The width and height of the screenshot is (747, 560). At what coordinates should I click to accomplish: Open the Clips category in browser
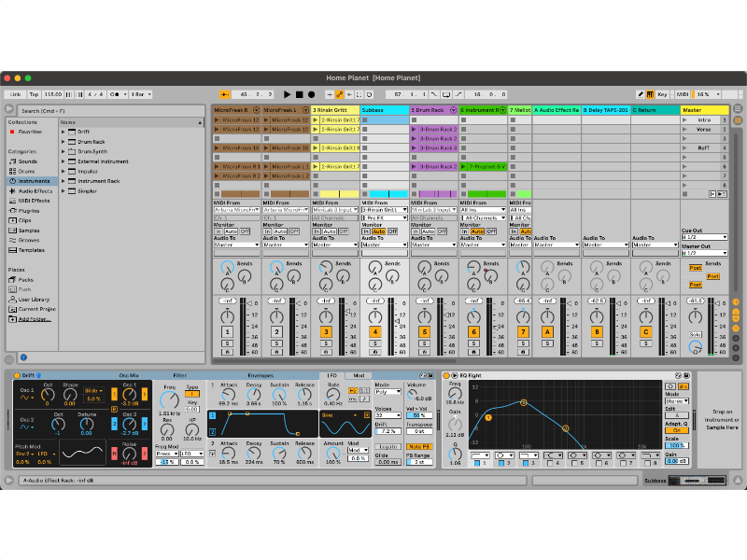[x=25, y=220]
